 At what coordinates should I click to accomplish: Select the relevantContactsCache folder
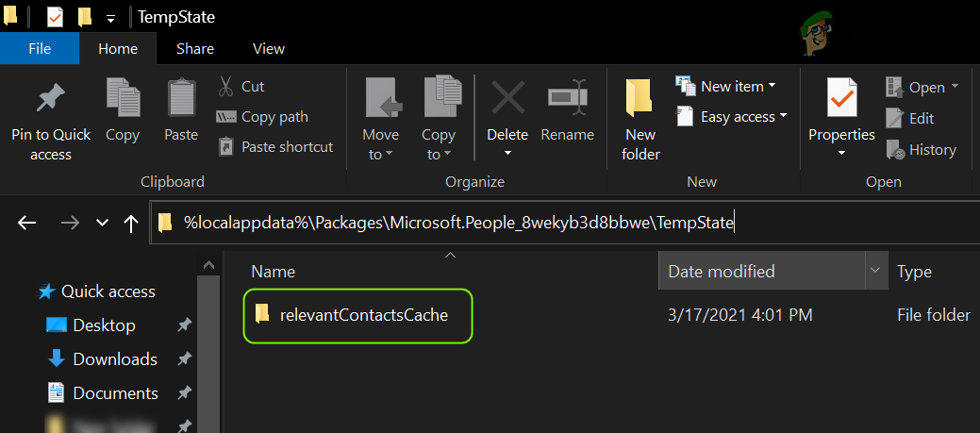click(x=362, y=315)
